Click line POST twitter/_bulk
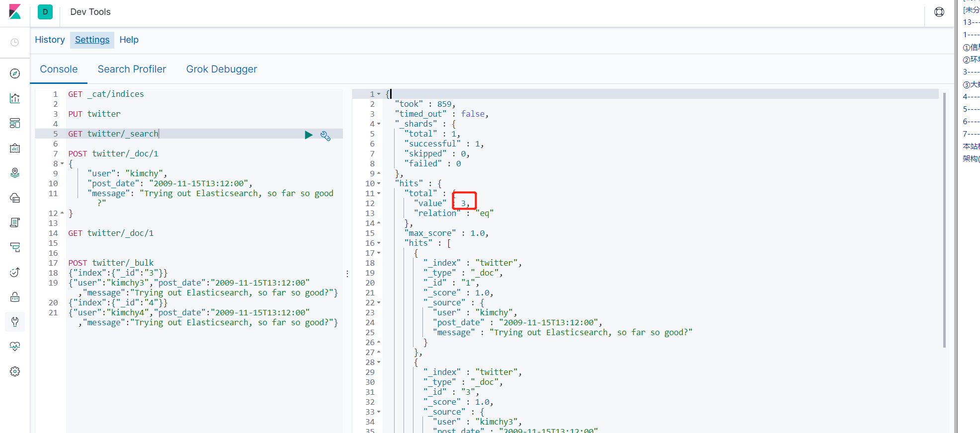The image size is (980, 433). 111,263
